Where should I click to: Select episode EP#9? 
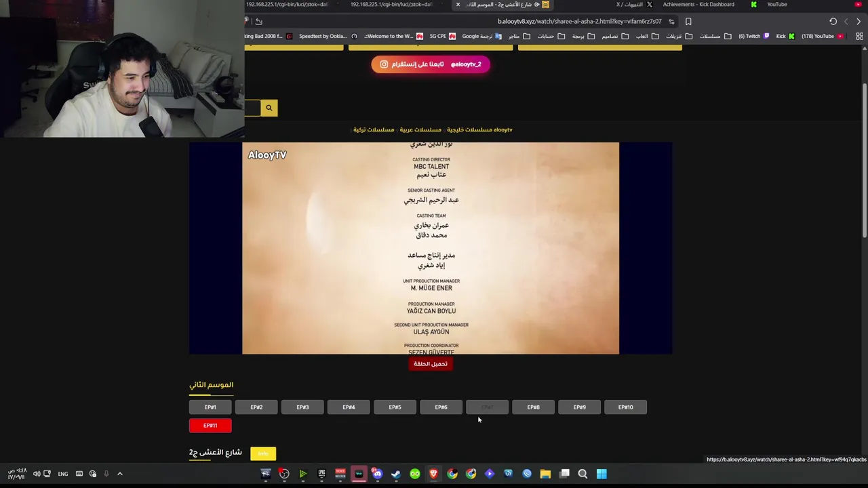(x=579, y=407)
